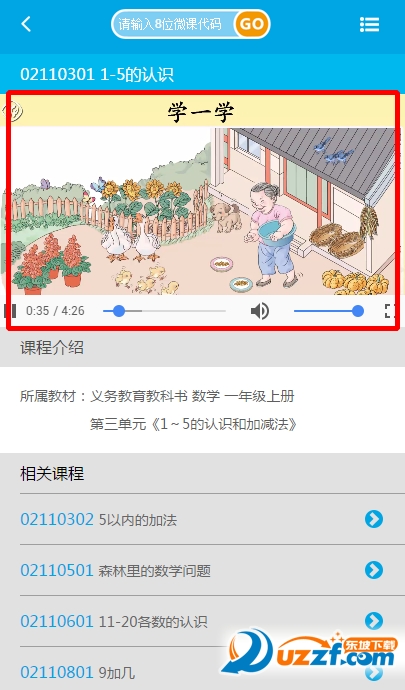The width and height of the screenshot is (405, 690).
Task: Pause the video with the playback button
Action: coord(11,311)
